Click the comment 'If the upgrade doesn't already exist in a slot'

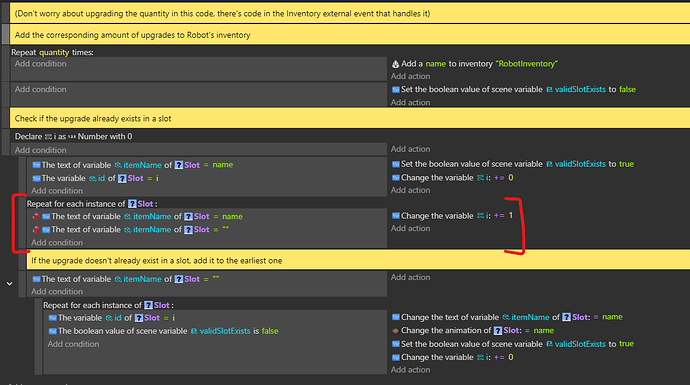pyautogui.click(x=357, y=260)
